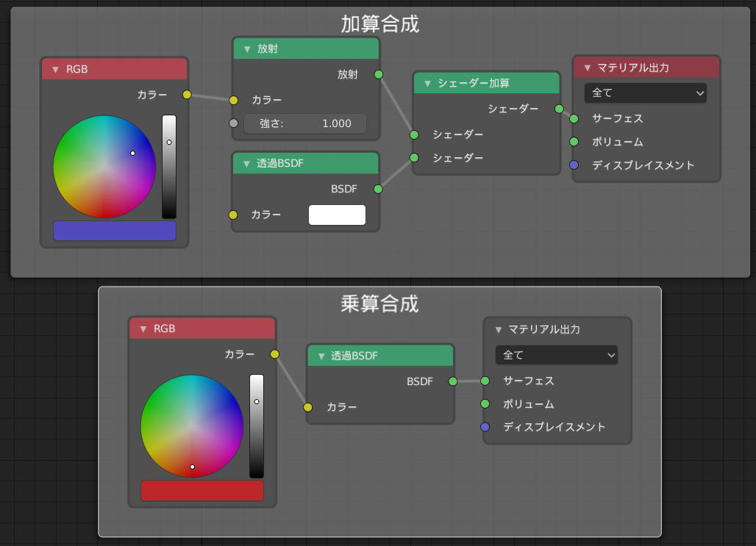The height and width of the screenshot is (546, 756).
Task: Collapse the RGB node in the 加算合成 frame
Action: coord(55,70)
